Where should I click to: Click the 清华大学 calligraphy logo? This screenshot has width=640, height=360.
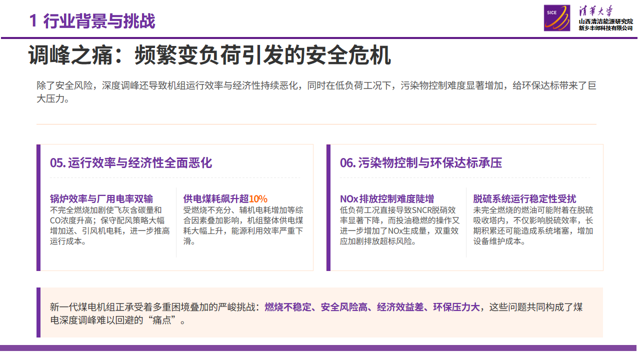pyautogui.click(x=596, y=11)
